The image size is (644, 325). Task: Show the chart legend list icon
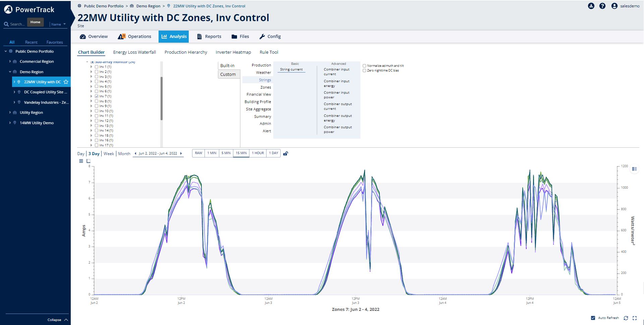point(634,169)
